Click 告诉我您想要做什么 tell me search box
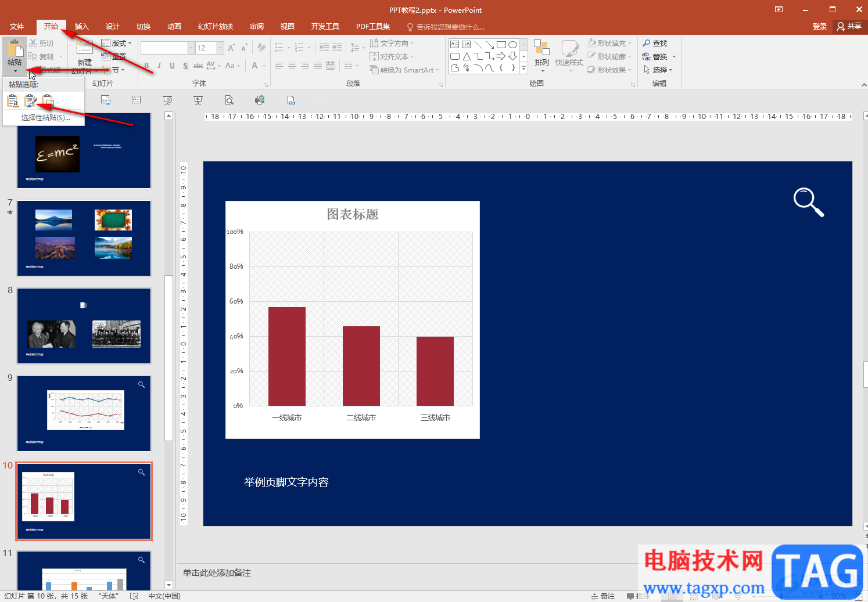868x602 pixels. pos(446,27)
